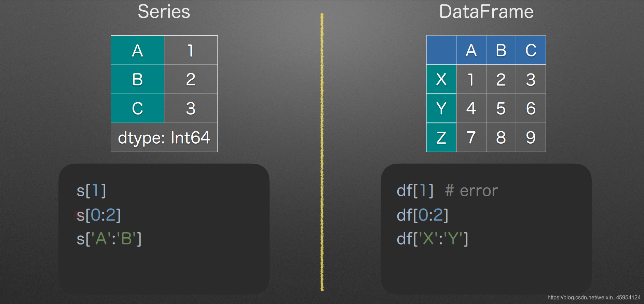Select index label C in the Series table
Viewport: 644px width, 304px height.
[x=138, y=108]
